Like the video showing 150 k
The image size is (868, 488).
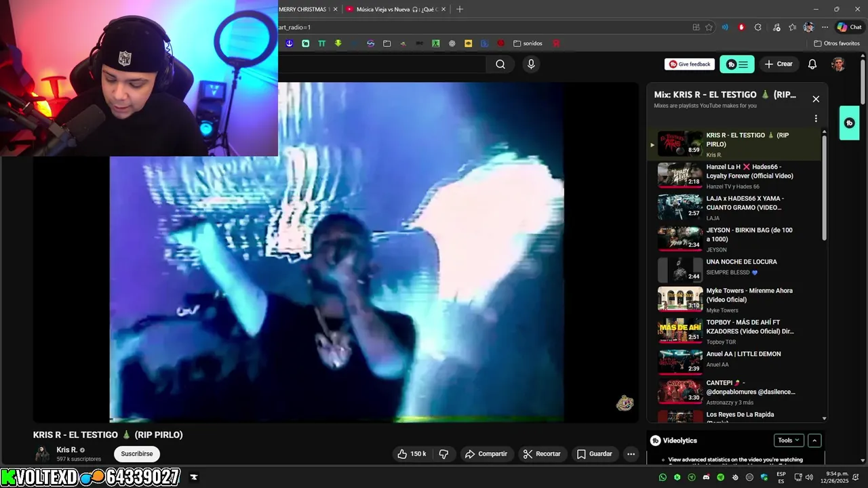pyautogui.click(x=412, y=454)
